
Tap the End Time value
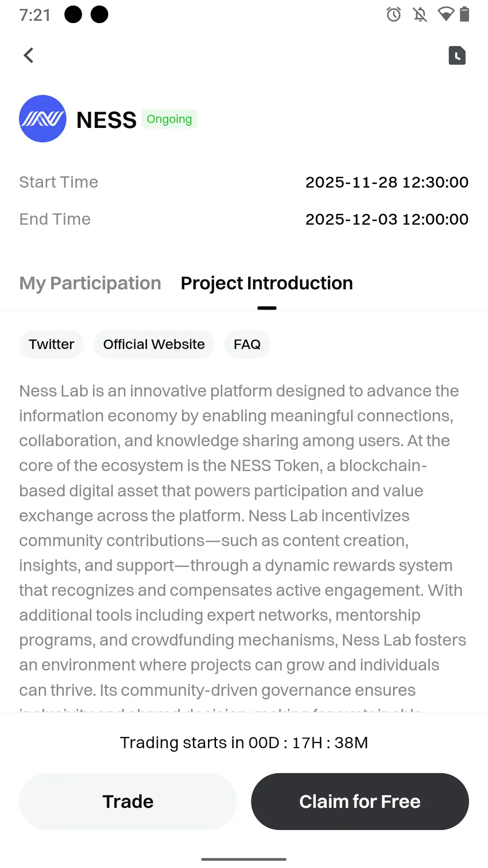point(387,219)
